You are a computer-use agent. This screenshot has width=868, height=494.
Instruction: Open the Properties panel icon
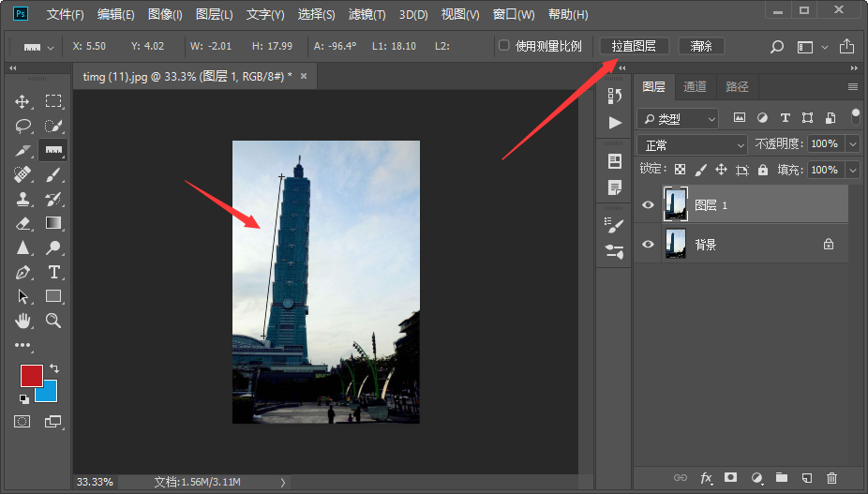(615, 161)
